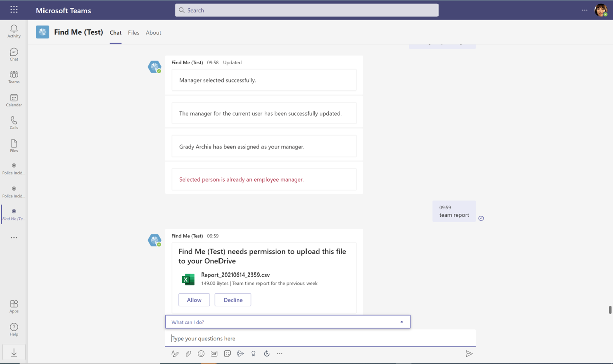Click the attach file paperclip icon
The image size is (613, 364).
188,354
